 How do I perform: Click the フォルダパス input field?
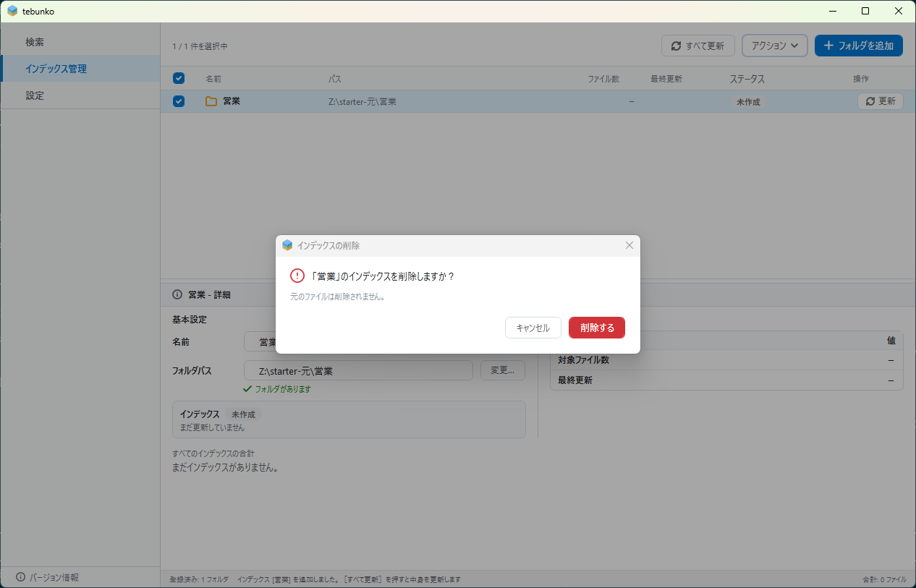(x=358, y=371)
